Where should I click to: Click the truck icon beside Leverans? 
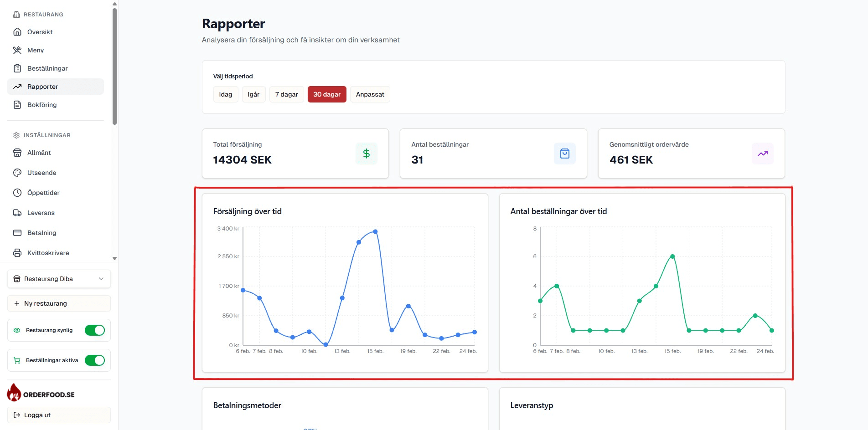point(17,213)
